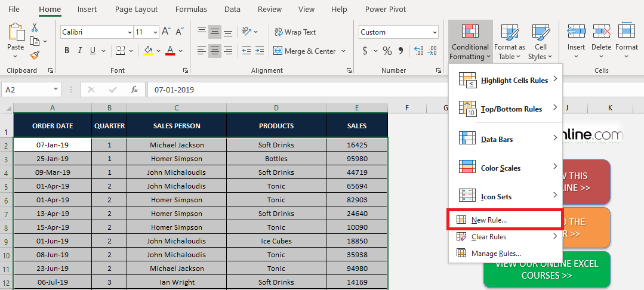The width and height of the screenshot is (644, 290).
Task: Click the Insert Function fx icon
Action: 134,90
